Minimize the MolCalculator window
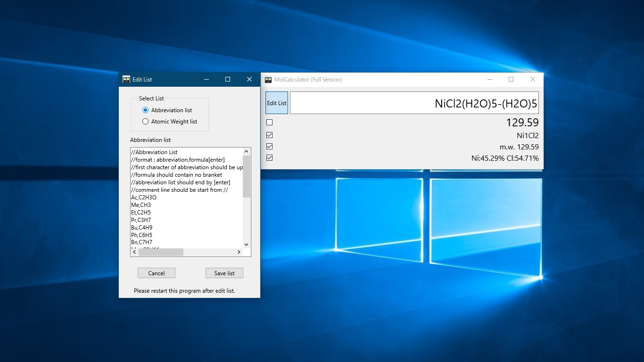 (x=489, y=79)
